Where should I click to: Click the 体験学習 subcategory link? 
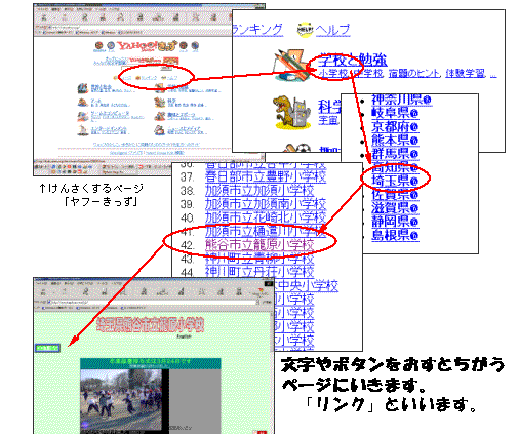(x=465, y=74)
